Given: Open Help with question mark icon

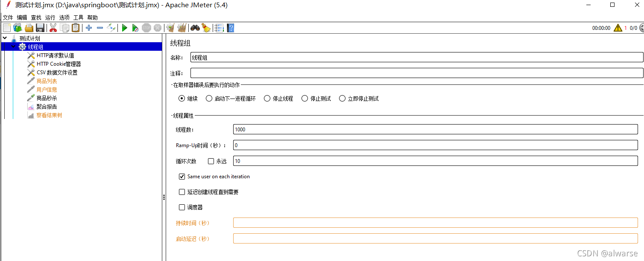Looking at the screenshot, I should pyautogui.click(x=231, y=28).
